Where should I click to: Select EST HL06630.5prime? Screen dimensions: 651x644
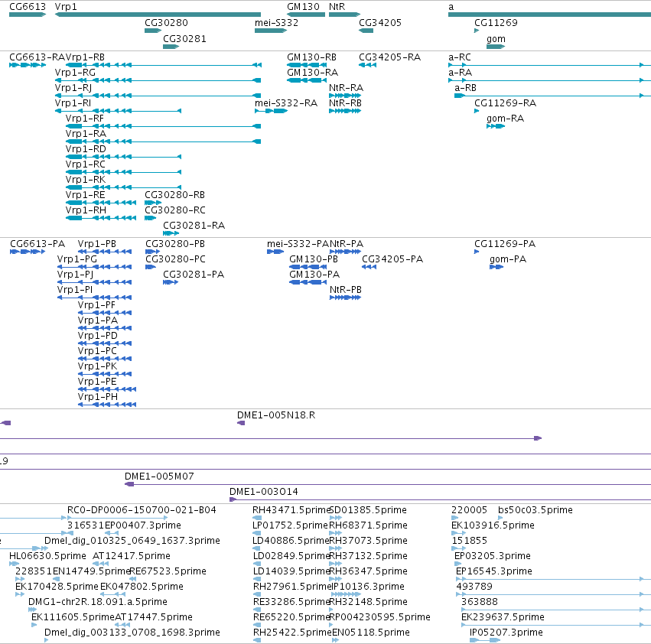(x=14, y=564)
